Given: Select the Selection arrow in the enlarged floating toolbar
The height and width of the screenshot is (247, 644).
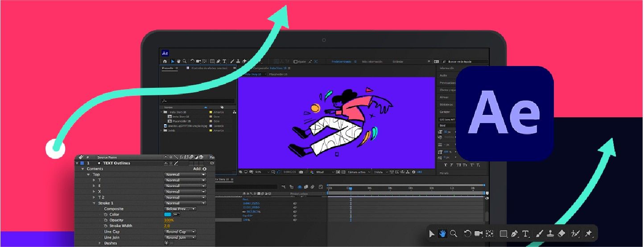Looking at the screenshot, I should (432, 233).
